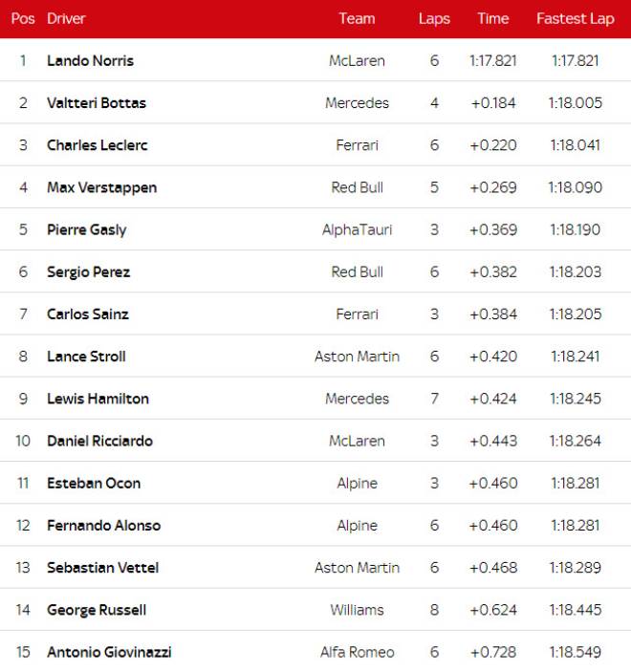Open Max Verstappen's row entry
The image size is (631, 672).
pos(101,187)
